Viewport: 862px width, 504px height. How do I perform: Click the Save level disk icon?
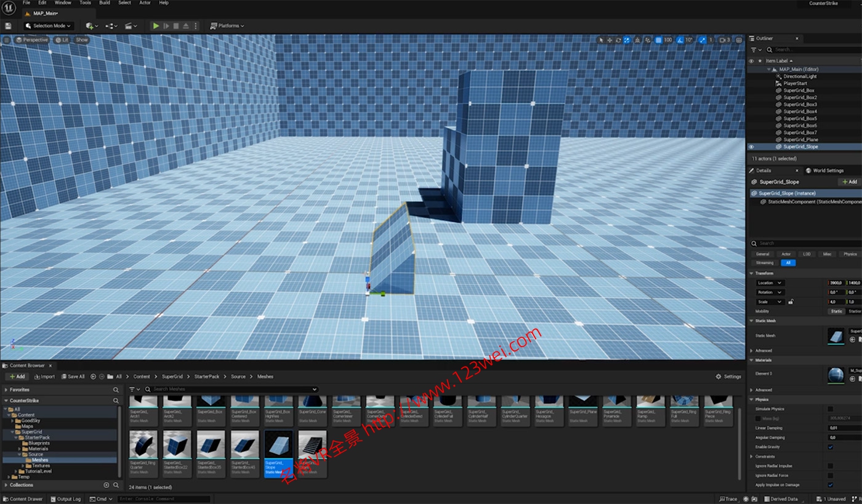coord(8,26)
